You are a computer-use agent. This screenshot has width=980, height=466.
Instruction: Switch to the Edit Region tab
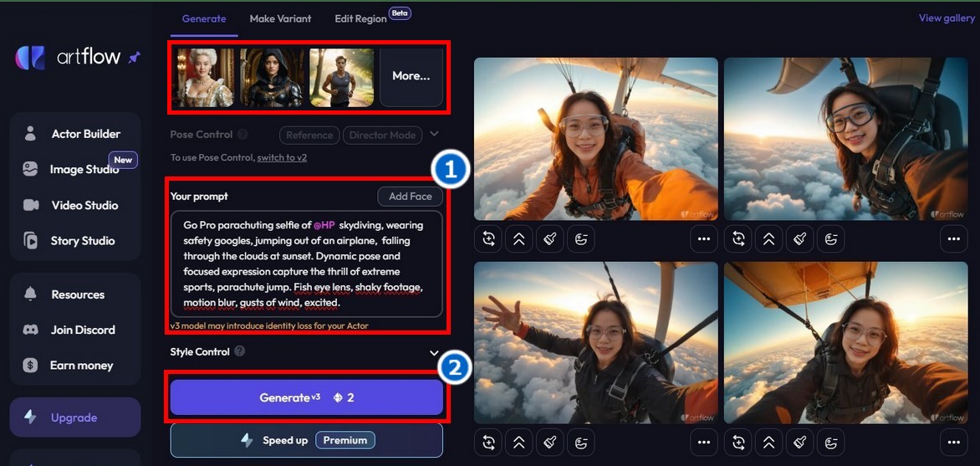(360, 18)
